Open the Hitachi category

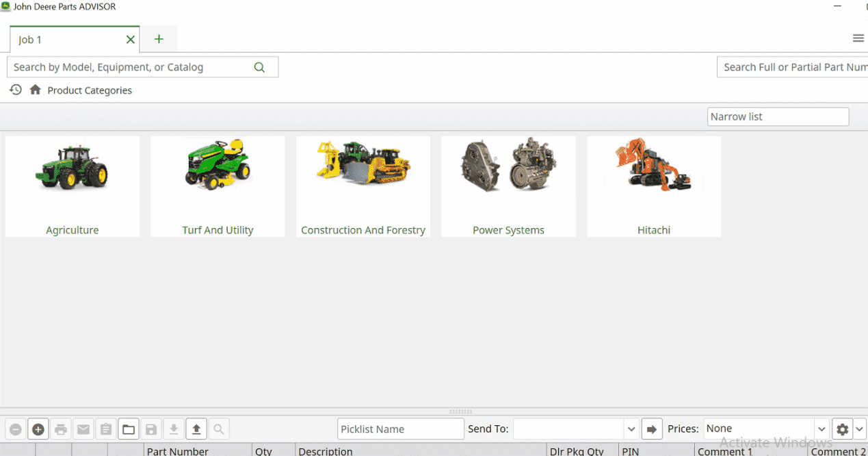point(654,187)
